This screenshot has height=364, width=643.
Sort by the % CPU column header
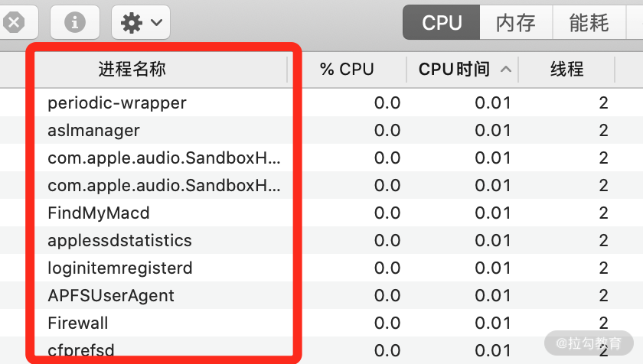(x=347, y=70)
